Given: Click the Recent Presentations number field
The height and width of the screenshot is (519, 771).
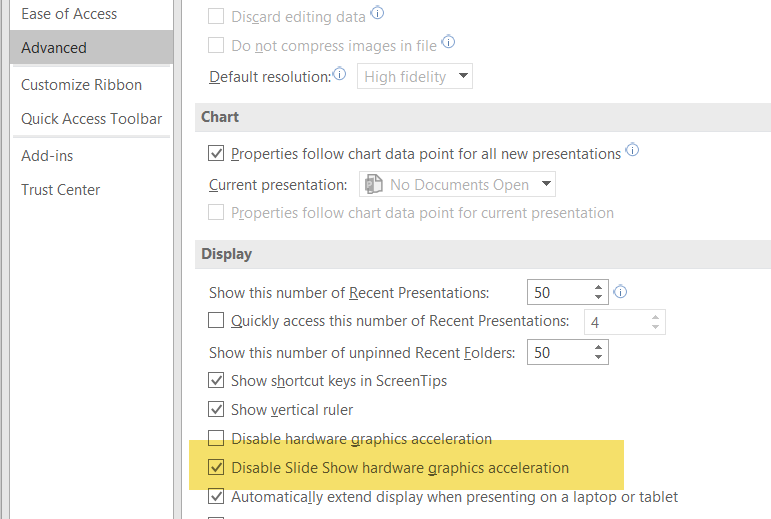Looking at the screenshot, I should pyautogui.click(x=557, y=292).
